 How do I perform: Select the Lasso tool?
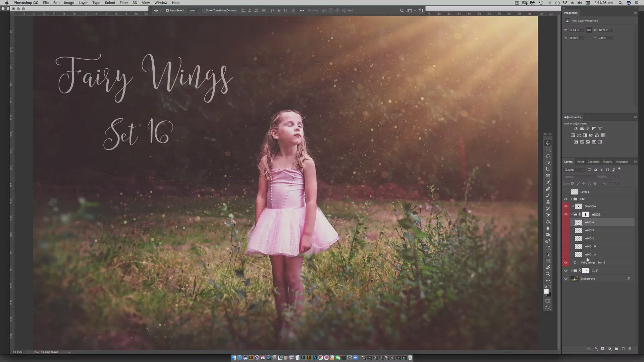click(x=548, y=156)
